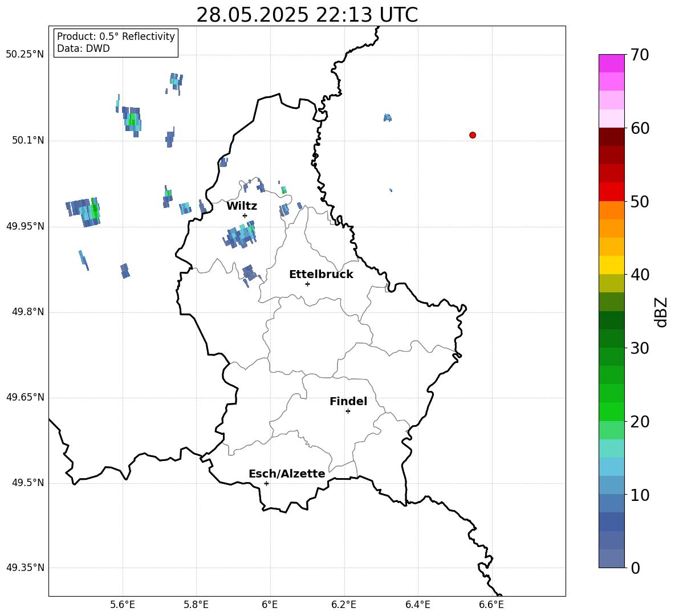
Task: Pick the yellow colorbar segment just above 40
Action: tap(612, 265)
